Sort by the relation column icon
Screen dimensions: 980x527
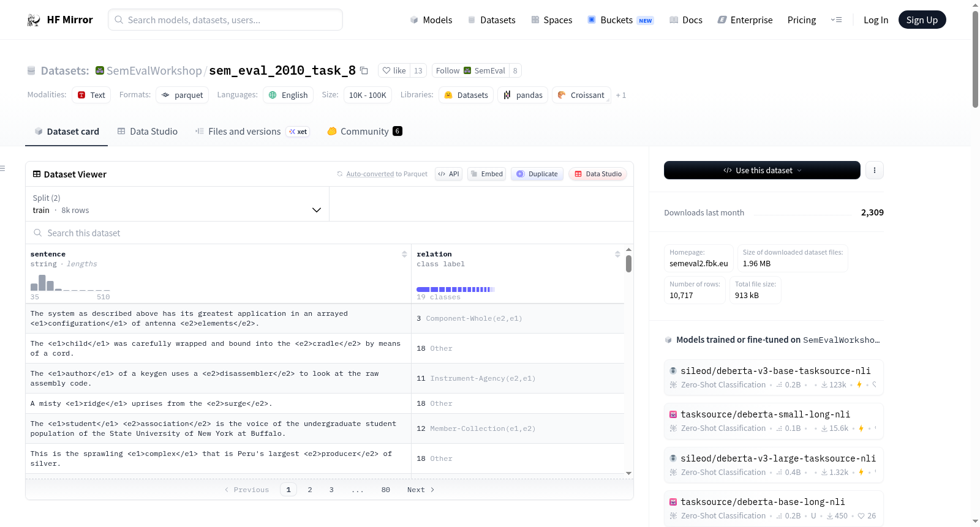pos(617,254)
